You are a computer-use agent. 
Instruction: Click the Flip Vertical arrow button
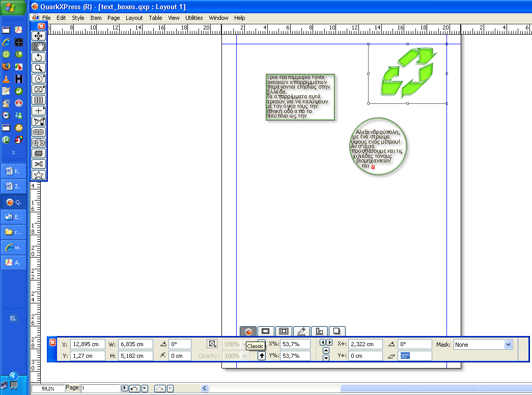tap(262, 356)
